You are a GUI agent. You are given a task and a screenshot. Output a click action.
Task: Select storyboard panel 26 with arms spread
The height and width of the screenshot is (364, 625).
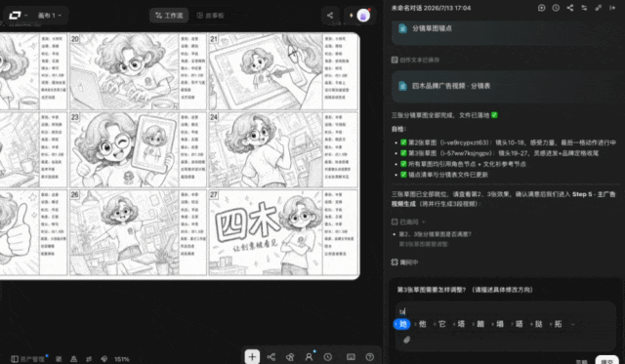(x=124, y=232)
